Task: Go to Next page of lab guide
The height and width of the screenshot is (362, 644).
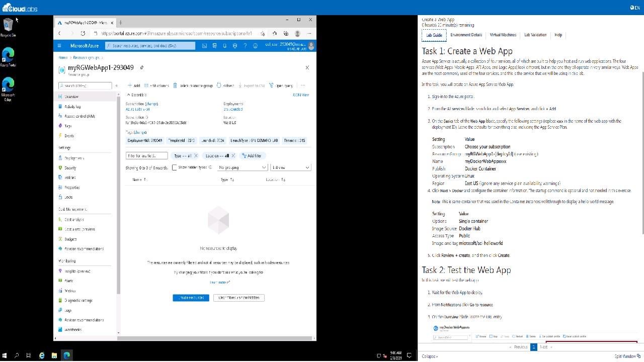Action: coord(544,347)
